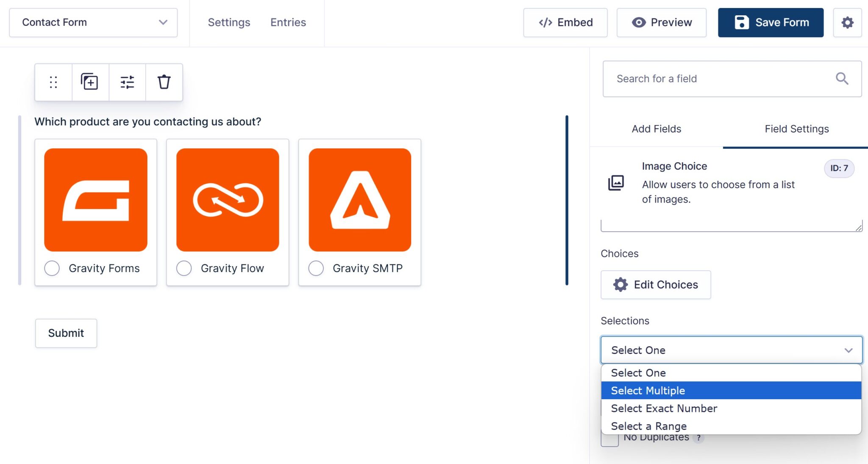Switch to the Add Fields tab

pyautogui.click(x=656, y=129)
